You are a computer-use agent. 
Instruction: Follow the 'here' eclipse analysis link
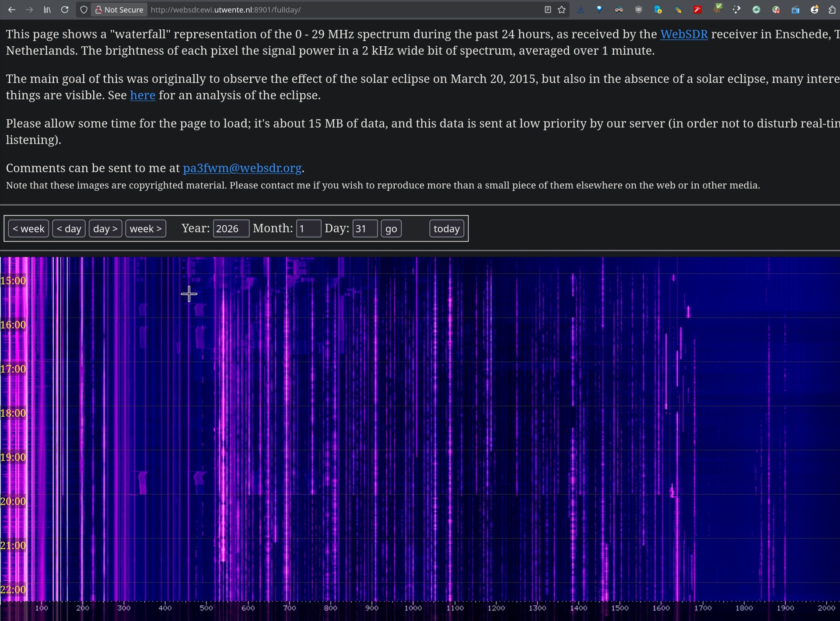coord(142,95)
